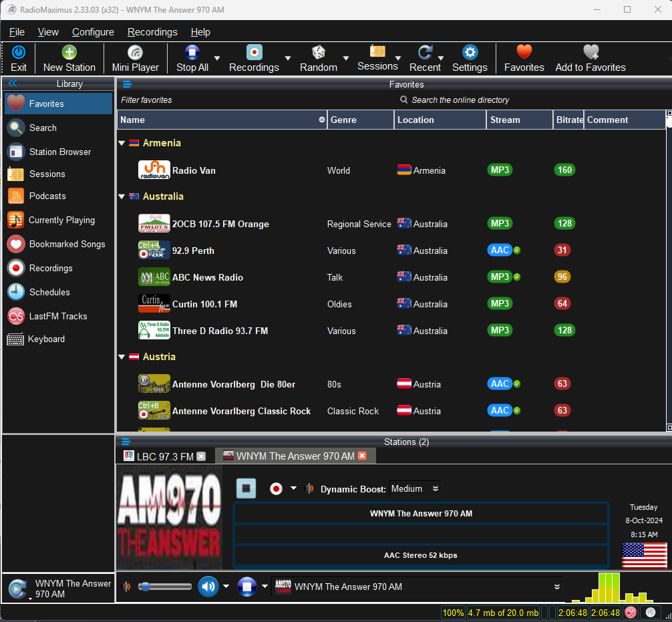The height and width of the screenshot is (622, 672).
Task: Sort favorites by the Name column header
Action: click(x=222, y=120)
